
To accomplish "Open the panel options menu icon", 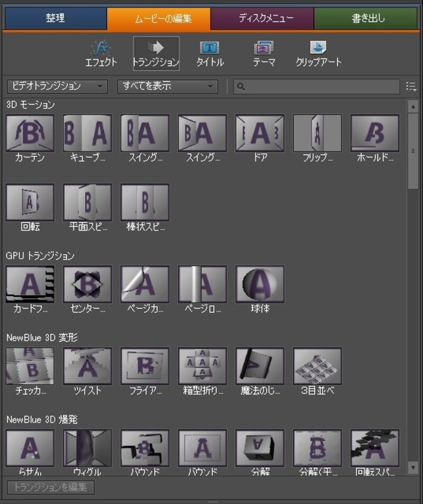I will [x=411, y=86].
